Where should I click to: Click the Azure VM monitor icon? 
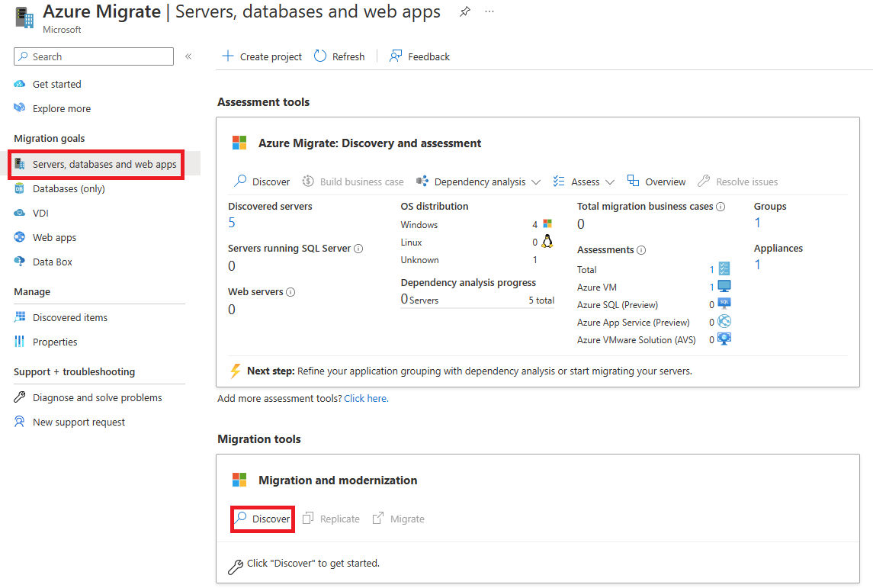(x=724, y=287)
